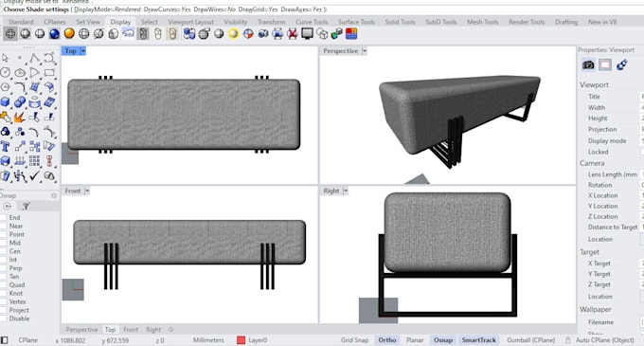Click the orange Explode tool
The image size is (644, 346).
pos(20,118)
